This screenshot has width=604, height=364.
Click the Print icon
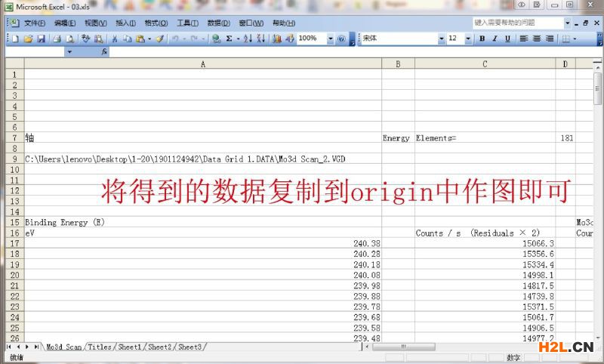[x=57, y=39]
